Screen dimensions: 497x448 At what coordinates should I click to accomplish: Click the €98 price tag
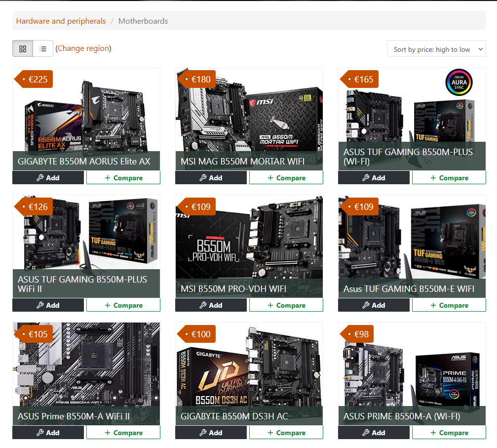pyautogui.click(x=357, y=334)
